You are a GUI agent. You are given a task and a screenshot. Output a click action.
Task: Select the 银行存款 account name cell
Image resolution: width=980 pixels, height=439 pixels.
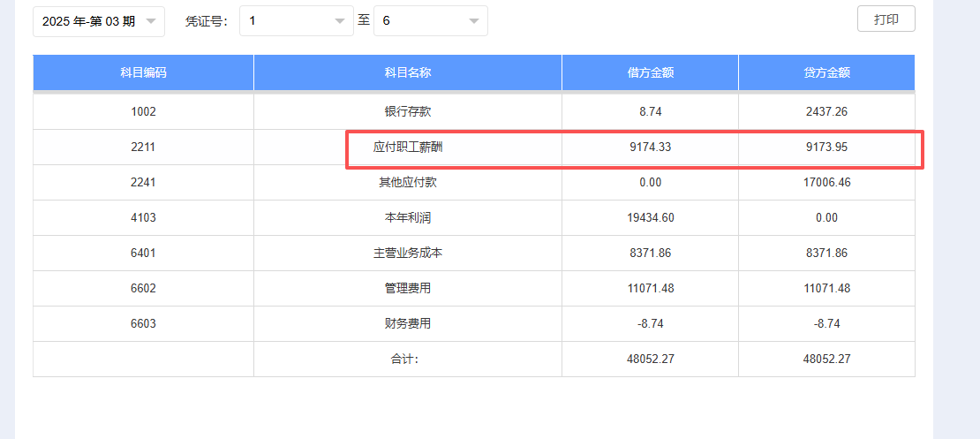point(407,112)
